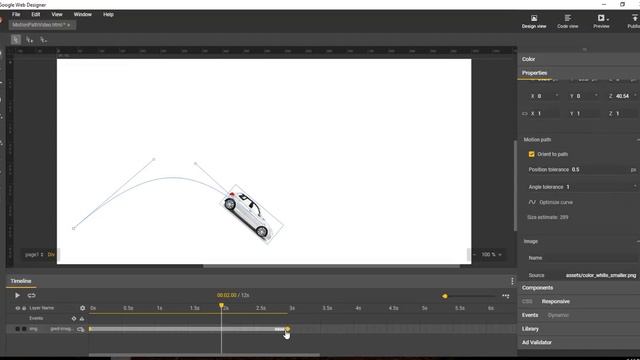Open the Edit menu

[x=36, y=14]
